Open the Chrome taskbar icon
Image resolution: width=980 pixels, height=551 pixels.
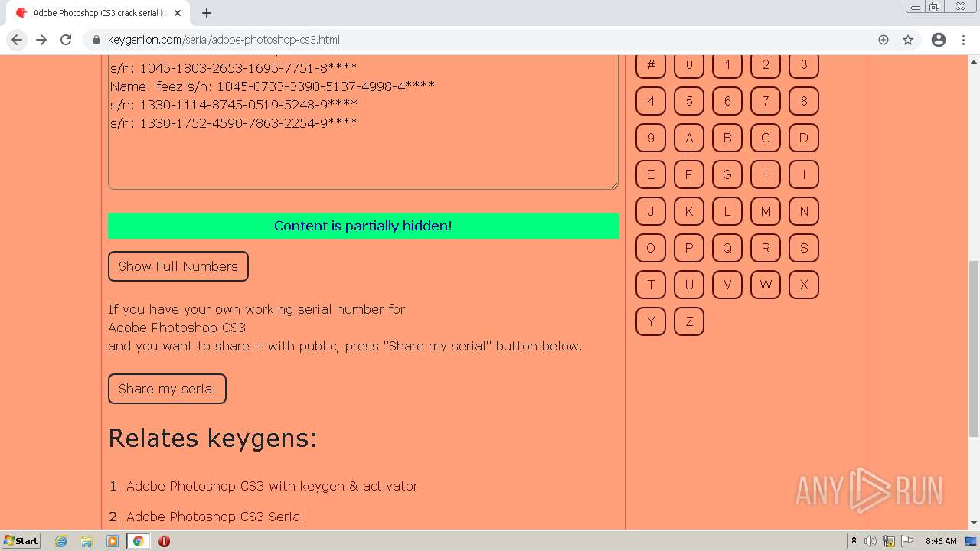coord(138,541)
